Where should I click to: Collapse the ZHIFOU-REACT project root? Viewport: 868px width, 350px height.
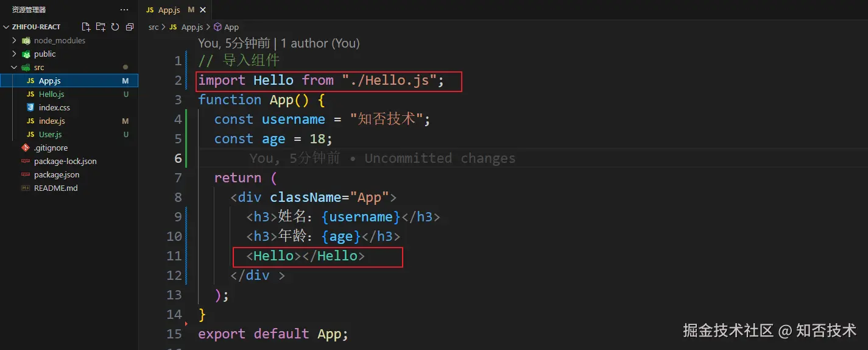click(x=6, y=27)
